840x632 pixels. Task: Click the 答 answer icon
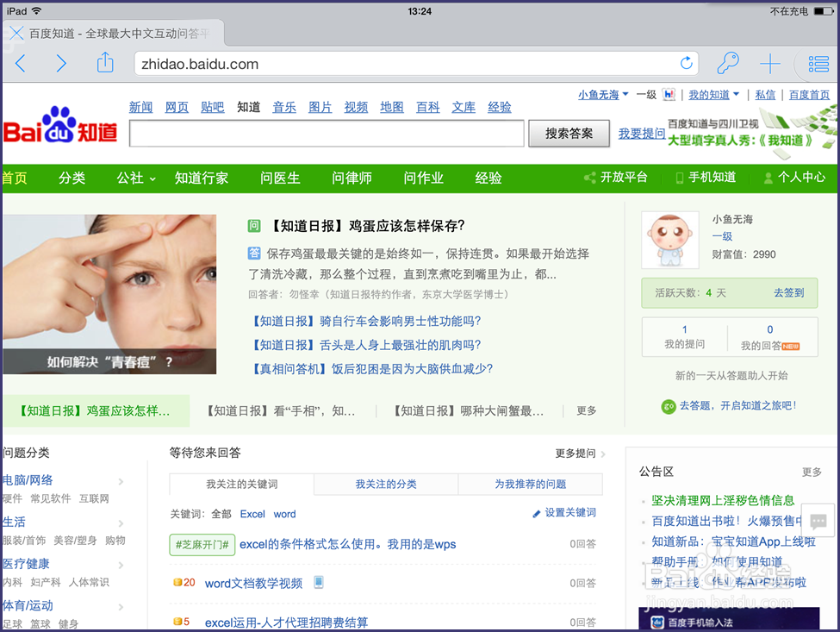(x=254, y=253)
